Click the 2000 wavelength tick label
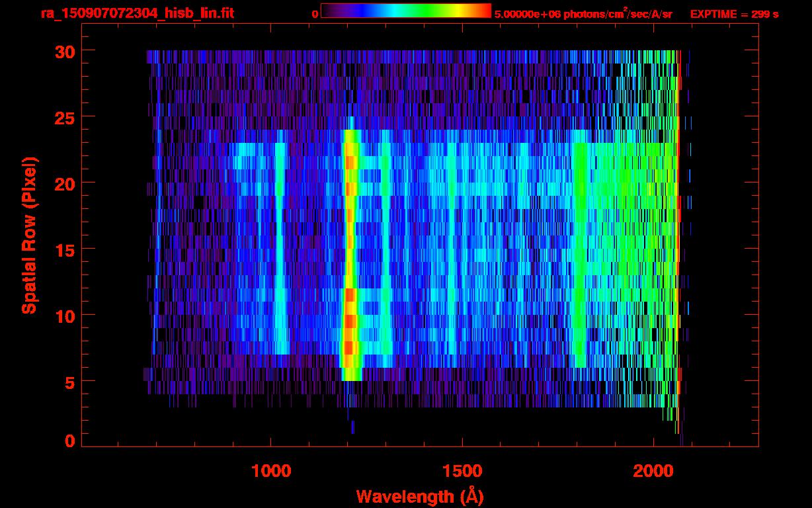812x508 pixels. click(x=653, y=471)
